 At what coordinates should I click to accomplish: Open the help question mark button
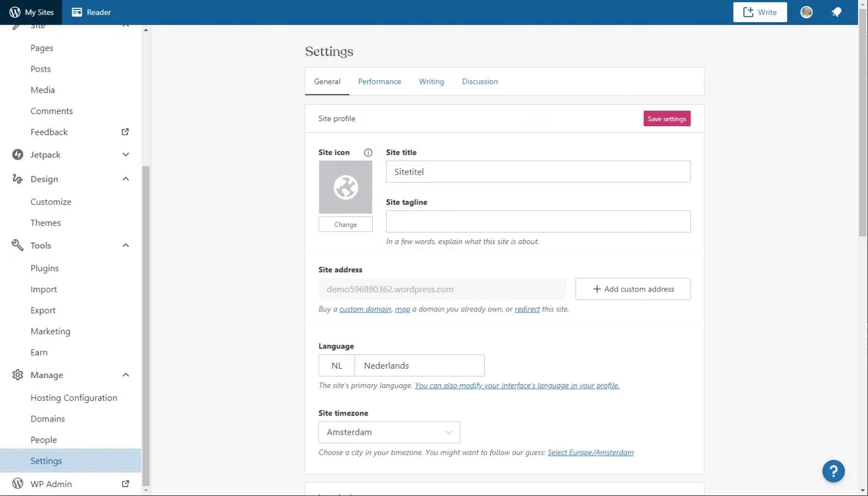pyautogui.click(x=833, y=472)
